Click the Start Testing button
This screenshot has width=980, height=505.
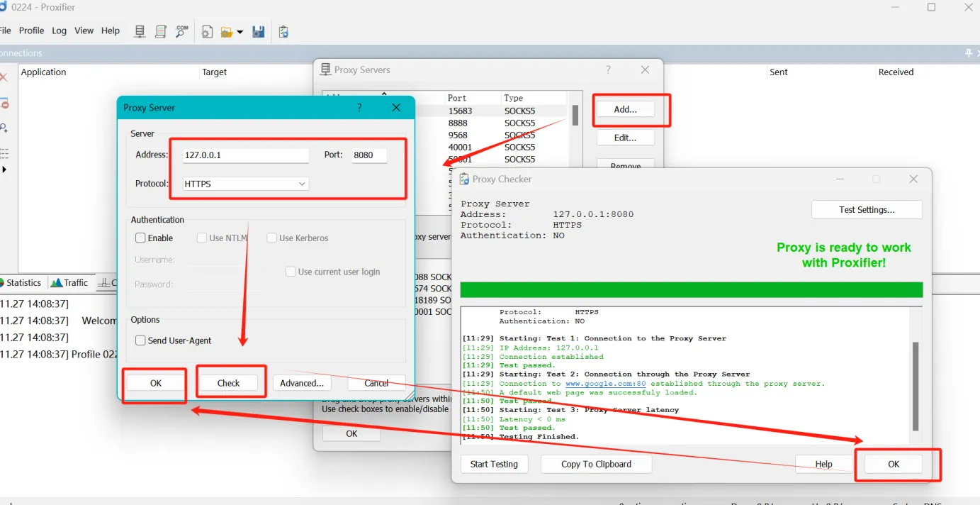pos(494,464)
